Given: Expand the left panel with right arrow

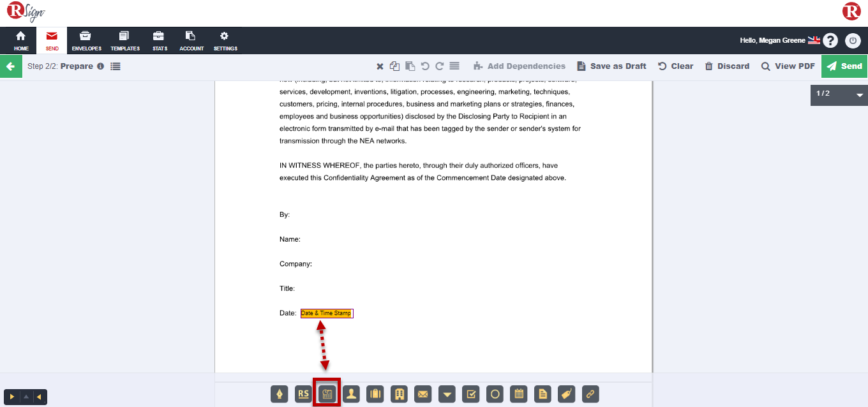Looking at the screenshot, I should [11, 397].
